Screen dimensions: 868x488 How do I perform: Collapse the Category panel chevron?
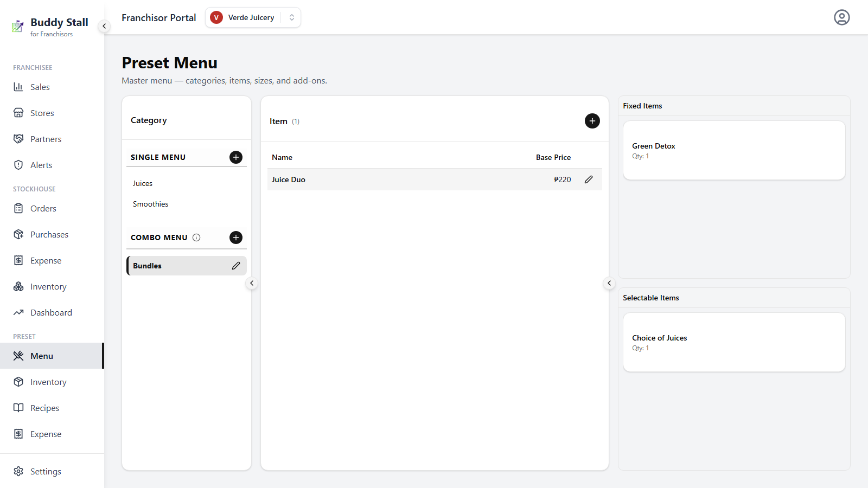click(252, 283)
